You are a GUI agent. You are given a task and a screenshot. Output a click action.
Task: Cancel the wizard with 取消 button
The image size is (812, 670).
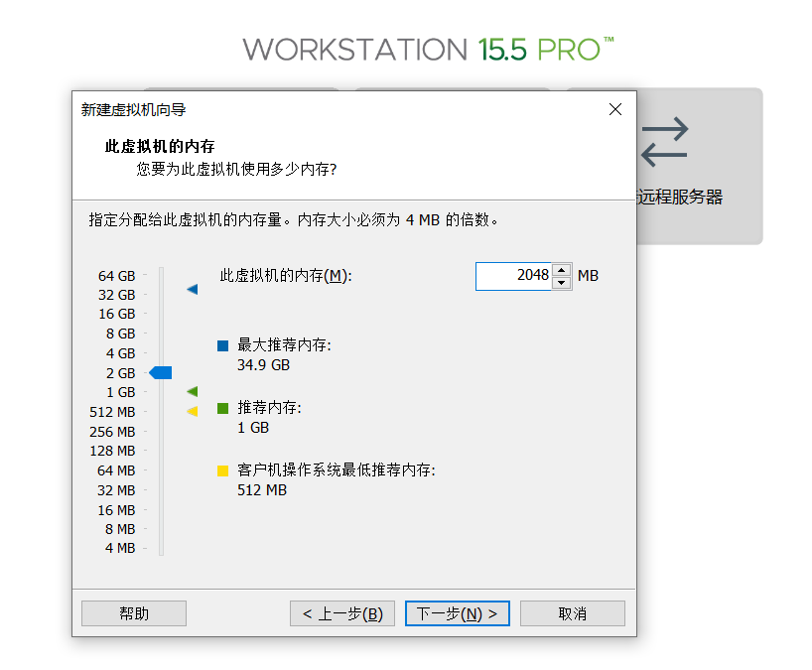click(x=572, y=613)
